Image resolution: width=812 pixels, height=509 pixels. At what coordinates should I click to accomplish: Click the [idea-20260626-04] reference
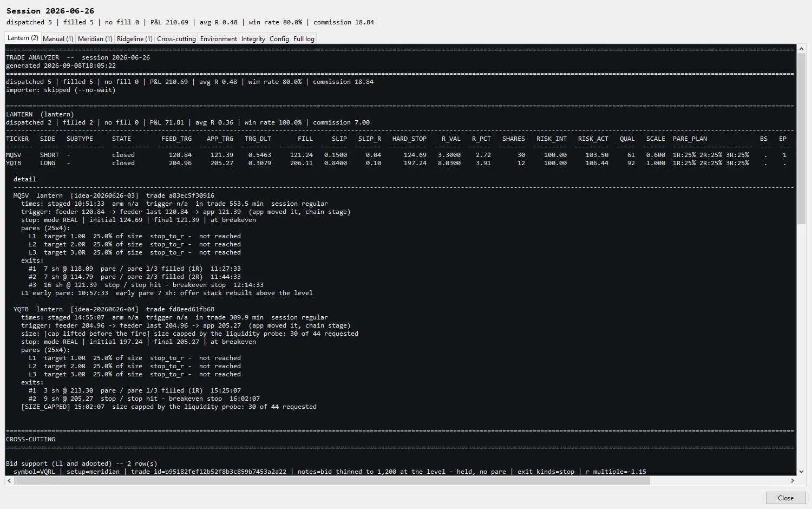(104, 309)
